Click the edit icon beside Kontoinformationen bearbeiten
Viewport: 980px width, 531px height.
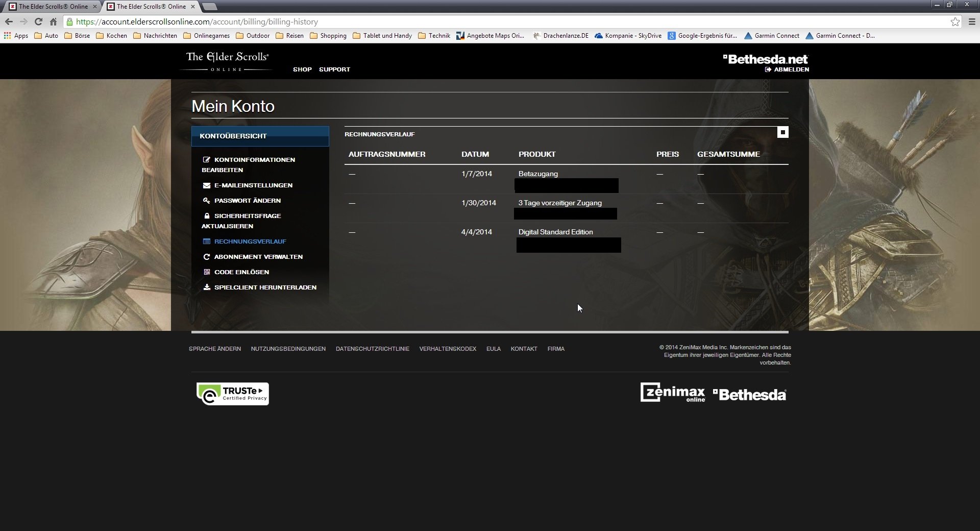coord(207,160)
